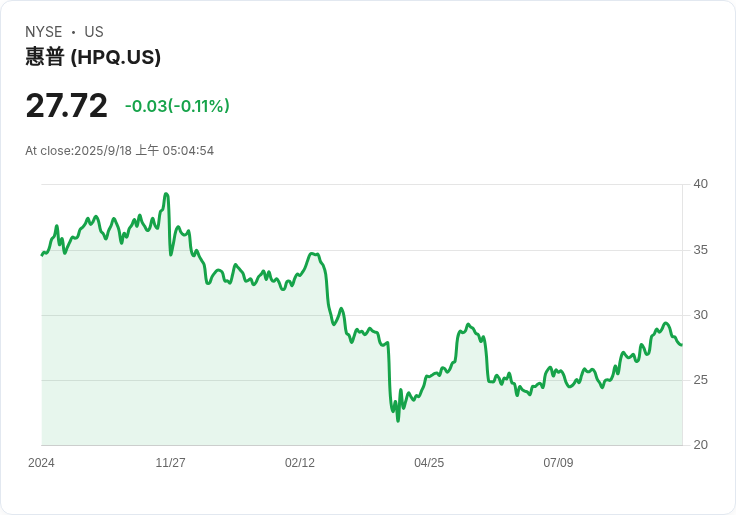Click the 20 y-axis price label
The image size is (736, 515).
(700, 445)
